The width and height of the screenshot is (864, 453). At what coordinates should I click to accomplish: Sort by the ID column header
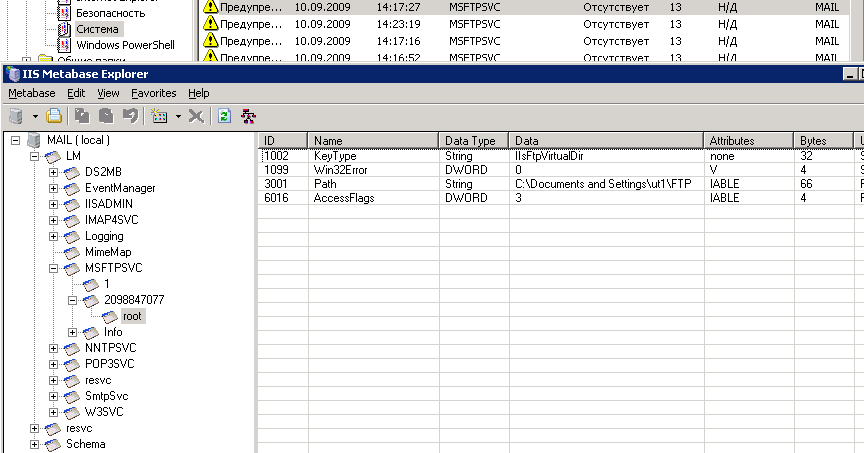(283, 141)
